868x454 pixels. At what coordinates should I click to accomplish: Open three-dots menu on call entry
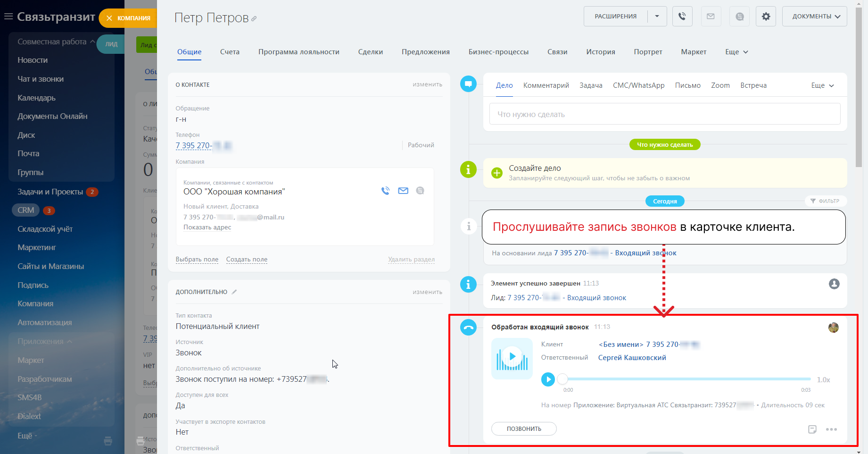(832, 429)
